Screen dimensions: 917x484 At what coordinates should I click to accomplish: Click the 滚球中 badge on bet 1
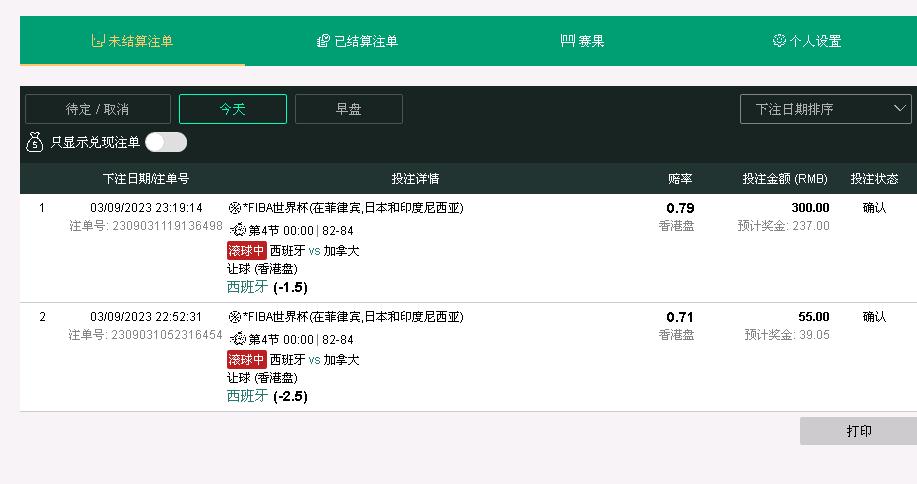[247, 251]
